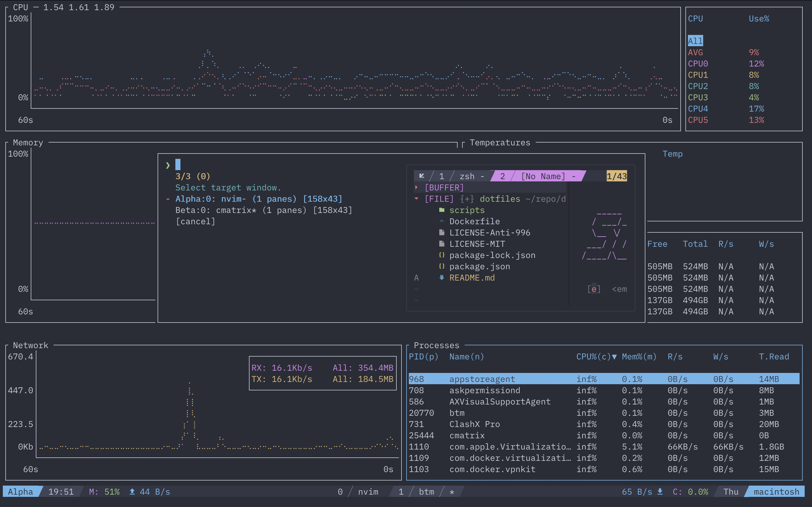This screenshot has width=812, height=507.
Task: Click the macintosh hostname segment in status bar
Action: click(x=776, y=492)
